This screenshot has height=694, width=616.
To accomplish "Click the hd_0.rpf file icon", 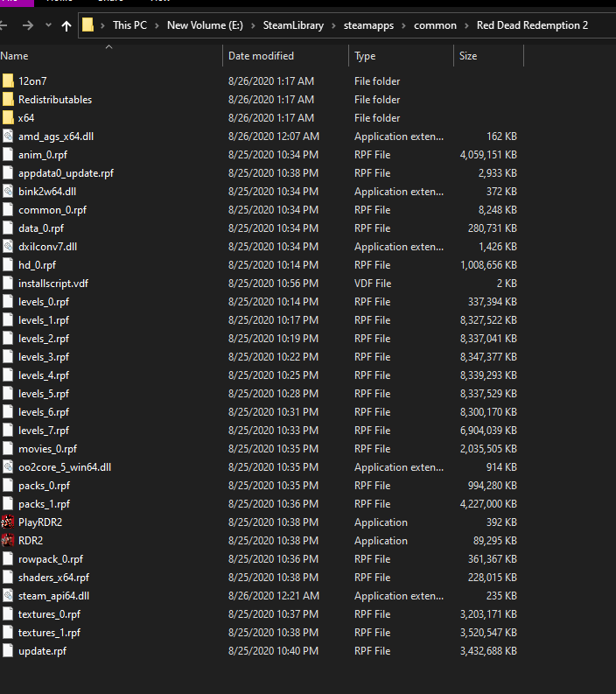I will coord(8,264).
